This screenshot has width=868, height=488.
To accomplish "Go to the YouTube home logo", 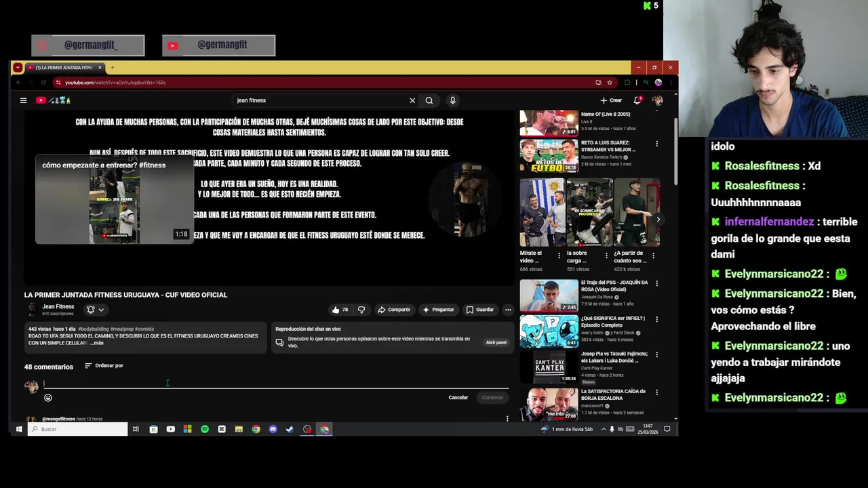I will click(53, 100).
